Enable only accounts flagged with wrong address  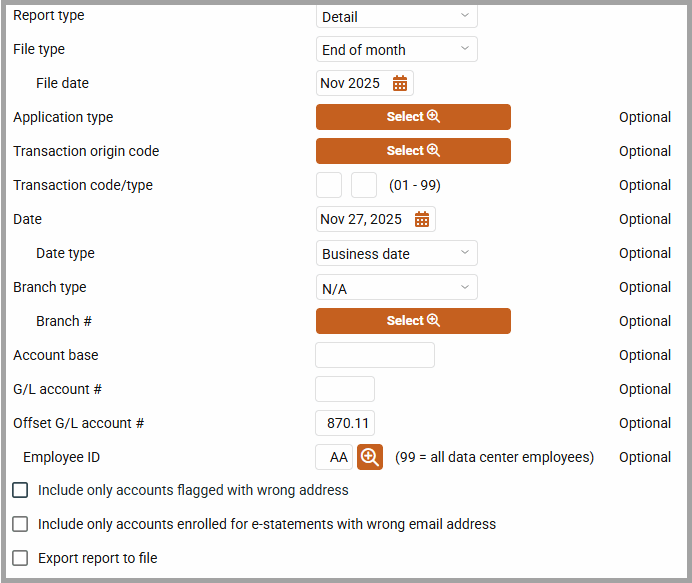[x=20, y=490]
